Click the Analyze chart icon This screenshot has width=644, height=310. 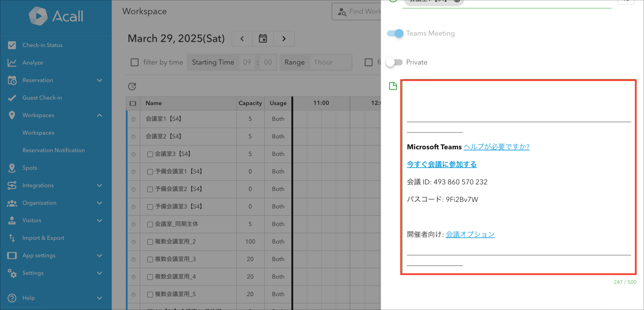12,63
